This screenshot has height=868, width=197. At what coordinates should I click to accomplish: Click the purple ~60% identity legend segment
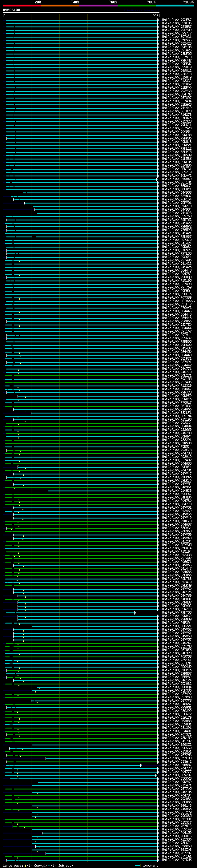click(x=99, y=6)
